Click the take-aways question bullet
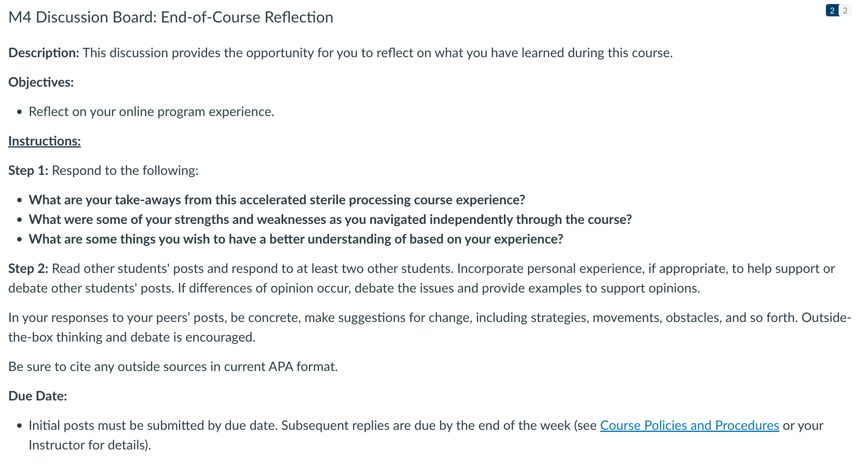Image resolution: width=868 pixels, height=465 pixels. click(x=277, y=200)
